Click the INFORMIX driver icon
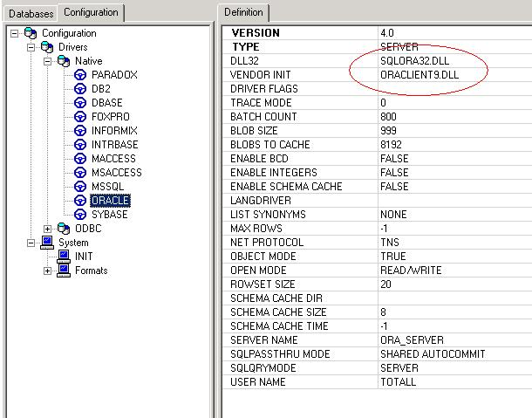Image resolution: width=532 pixels, height=418 pixels. (x=80, y=131)
